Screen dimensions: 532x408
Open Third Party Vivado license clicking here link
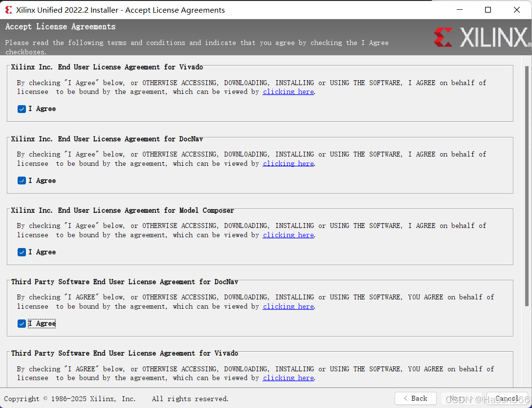pyautogui.click(x=288, y=378)
